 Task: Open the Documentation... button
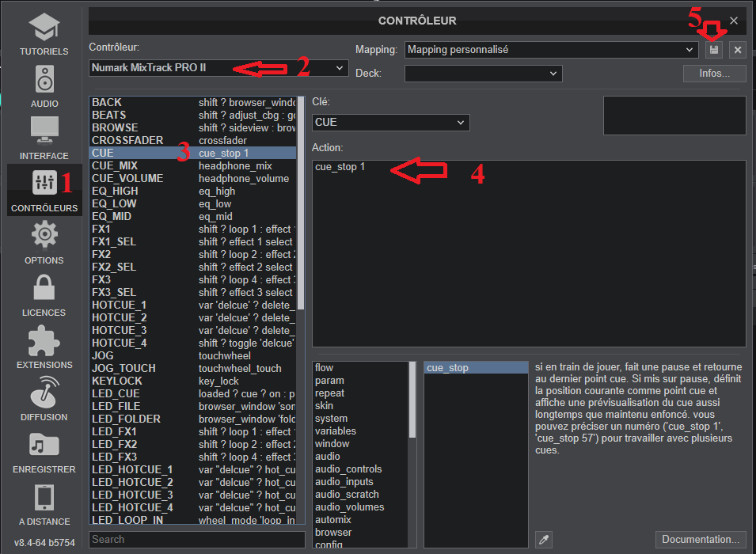click(701, 539)
